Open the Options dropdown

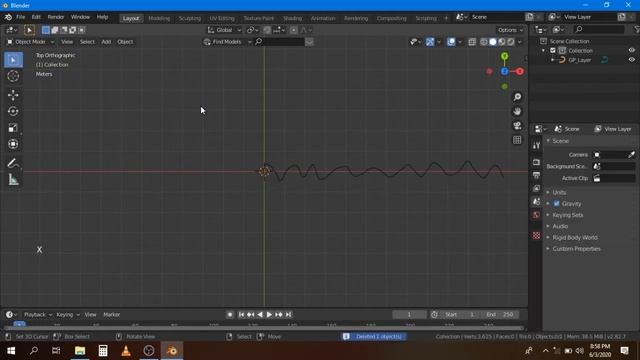tap(510, 30)
